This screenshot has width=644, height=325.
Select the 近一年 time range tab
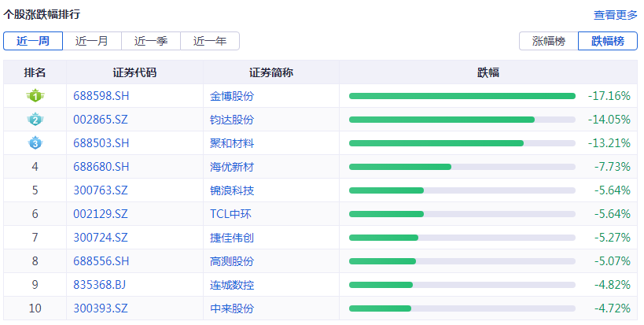210,41
